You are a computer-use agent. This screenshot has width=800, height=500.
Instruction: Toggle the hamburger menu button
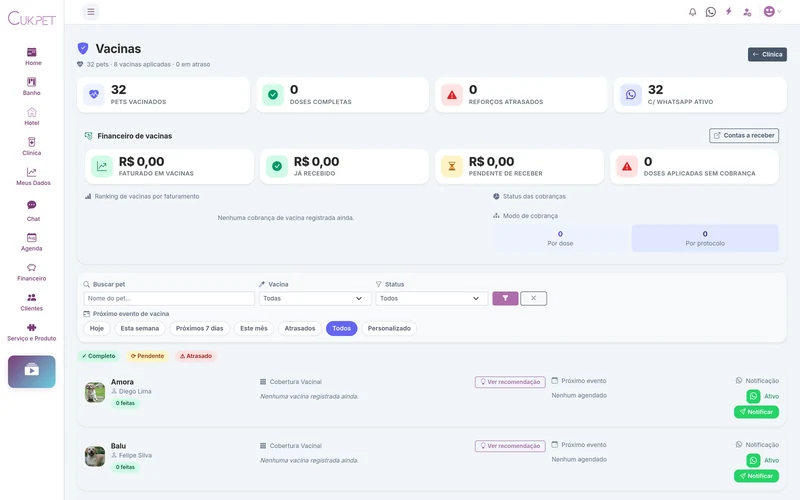[x=91, y=12]
